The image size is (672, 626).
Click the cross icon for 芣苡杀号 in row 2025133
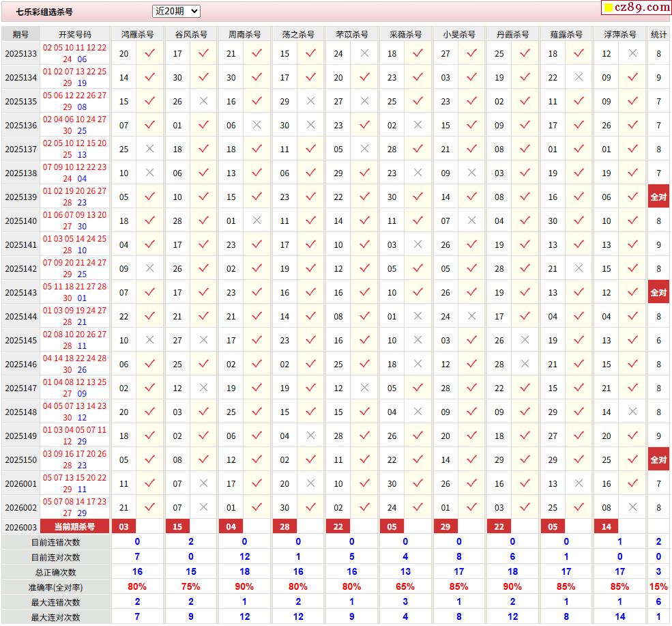[364, 53]
